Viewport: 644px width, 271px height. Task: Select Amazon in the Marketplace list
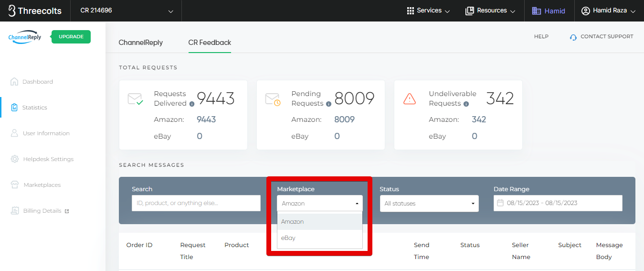(x=320, y=222)
